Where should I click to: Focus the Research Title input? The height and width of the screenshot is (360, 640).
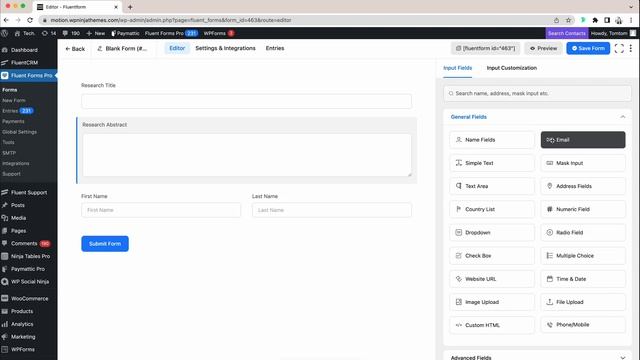[247, 101]
